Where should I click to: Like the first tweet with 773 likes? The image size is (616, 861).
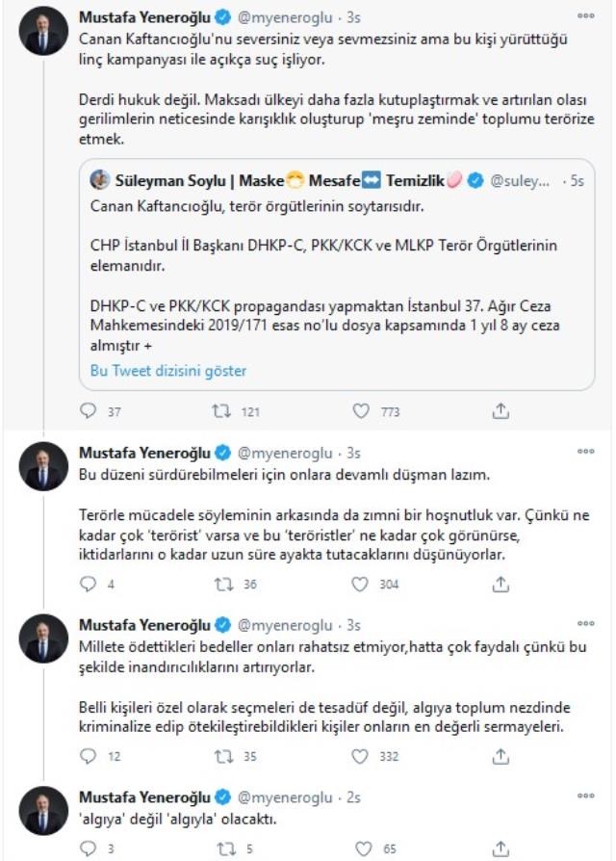point(362,411)
